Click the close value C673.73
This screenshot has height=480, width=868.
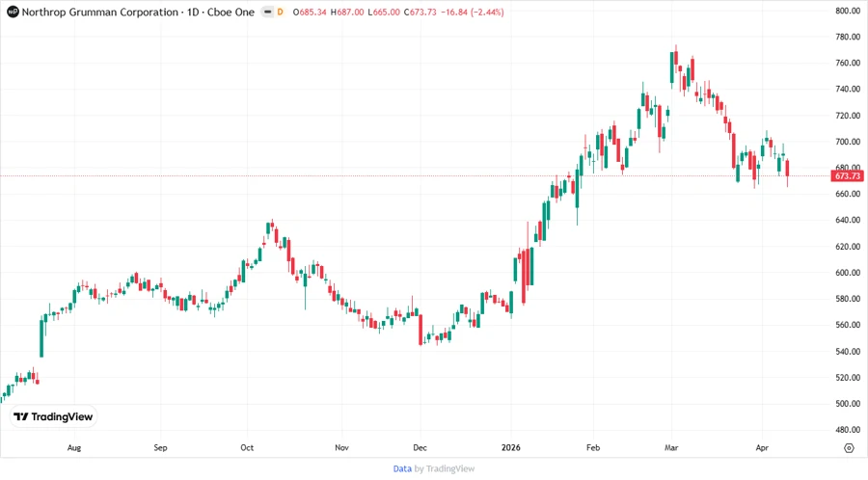(x=420, y=13)
